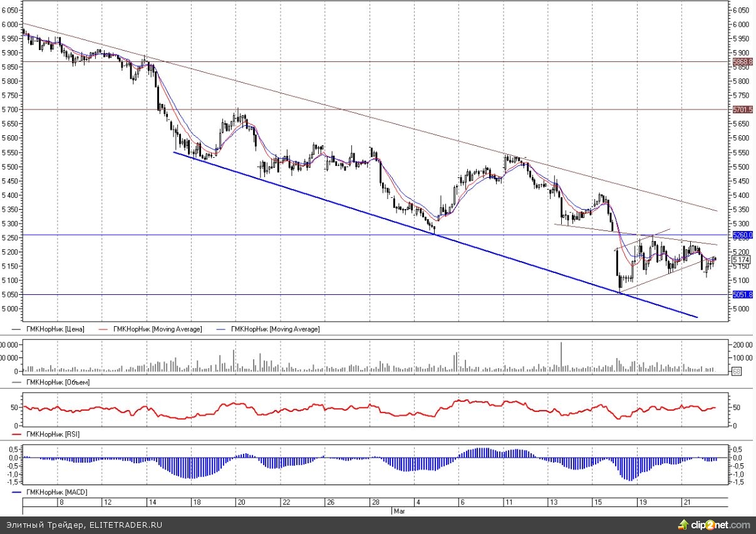Click the 5868.8 resistance level price tag
This screenshot has width=756, height=534.
742,62
